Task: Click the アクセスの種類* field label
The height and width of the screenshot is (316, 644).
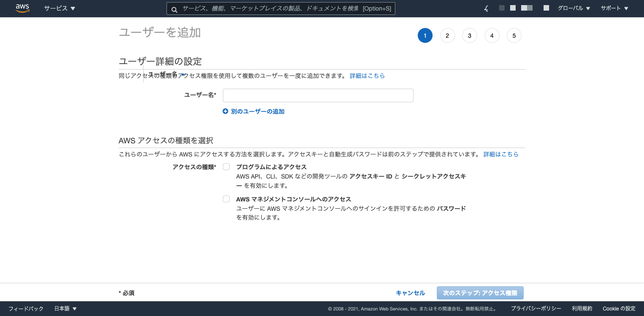Action: point(194,167)
